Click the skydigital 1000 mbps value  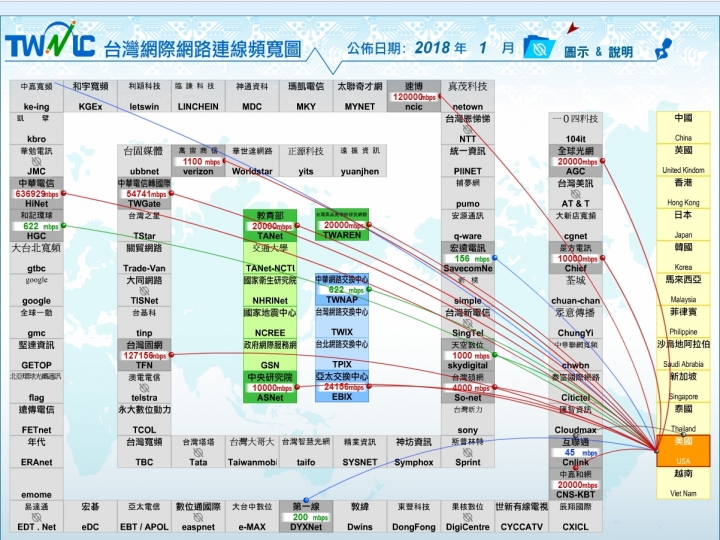click(x=470, y=355)
